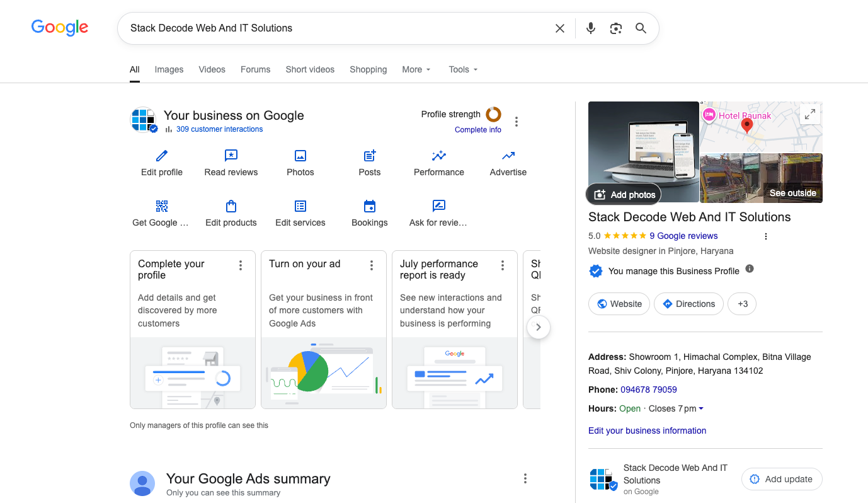Open Search by image camera icon
This screenshot has height=503, width=868.
click(616, 28)
